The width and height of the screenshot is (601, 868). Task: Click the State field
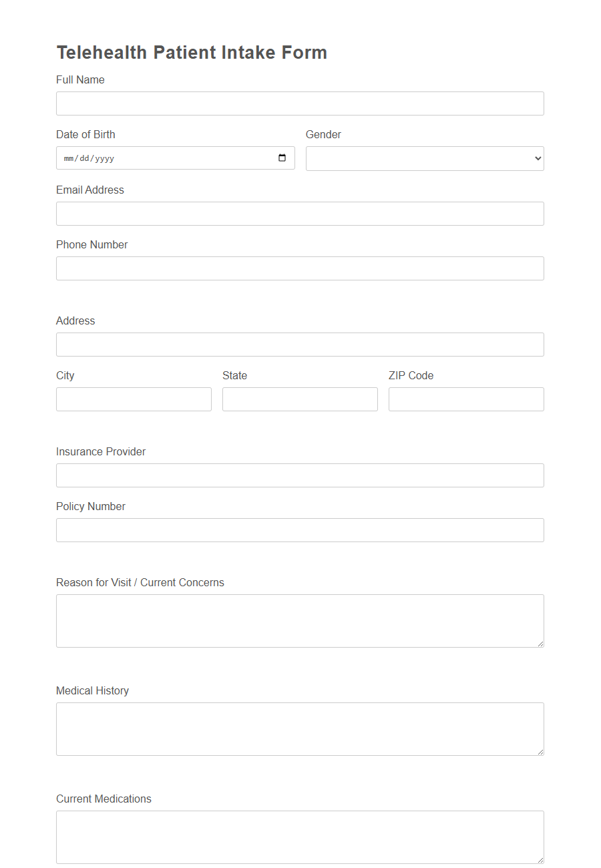300,399
